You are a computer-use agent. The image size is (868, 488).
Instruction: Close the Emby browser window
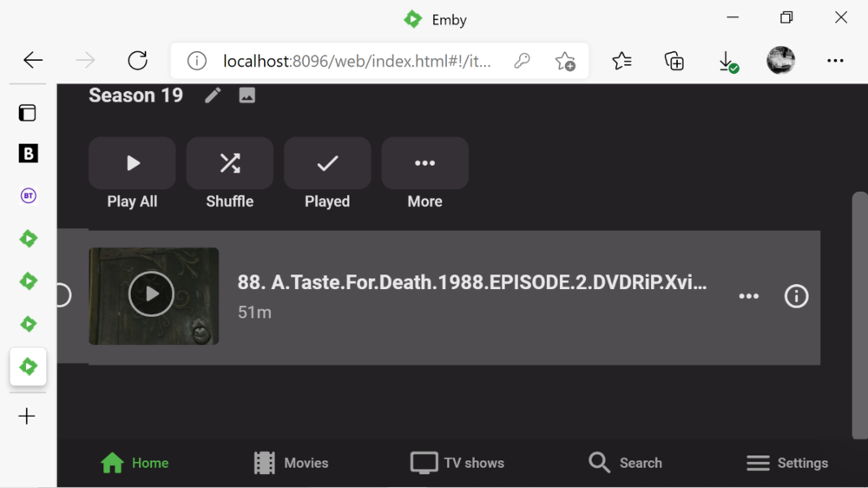coord(841,17)
